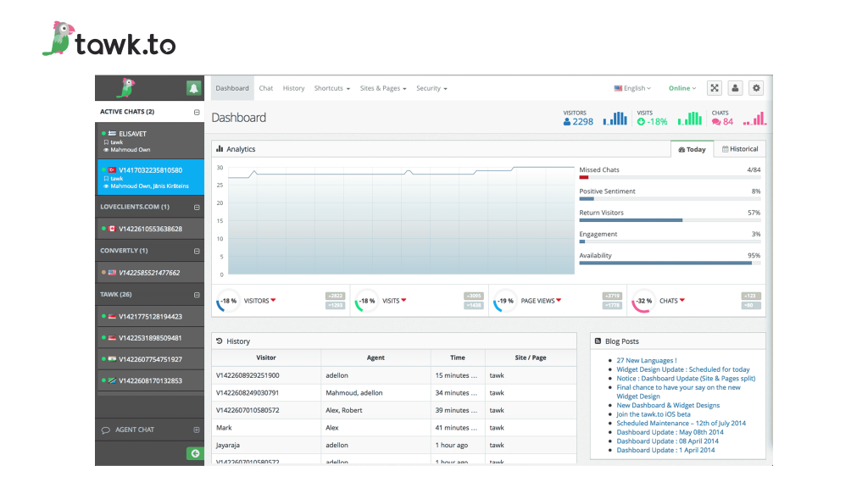Open the '27 New Languages !' blog post
868x488 pixels.
(x=646, y=361)
